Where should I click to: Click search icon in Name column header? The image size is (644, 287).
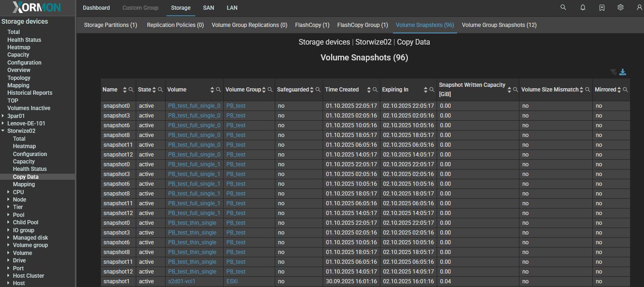coord(131,90)
